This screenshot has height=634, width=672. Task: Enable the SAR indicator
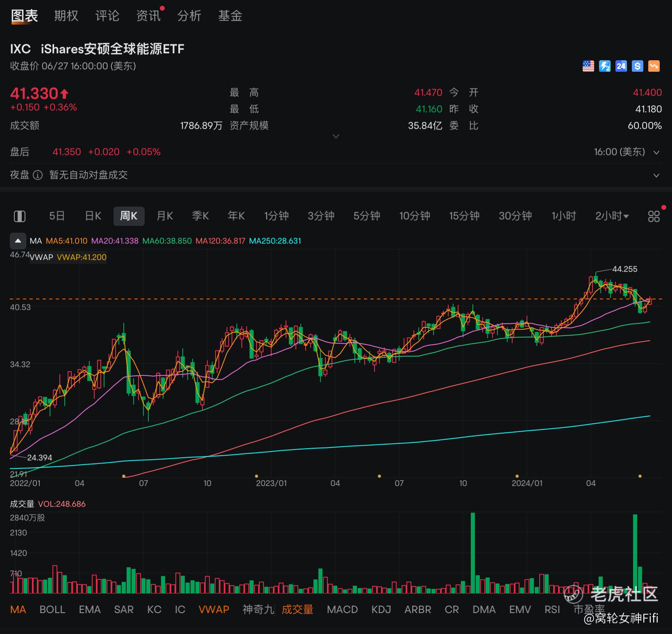[124, 609]
